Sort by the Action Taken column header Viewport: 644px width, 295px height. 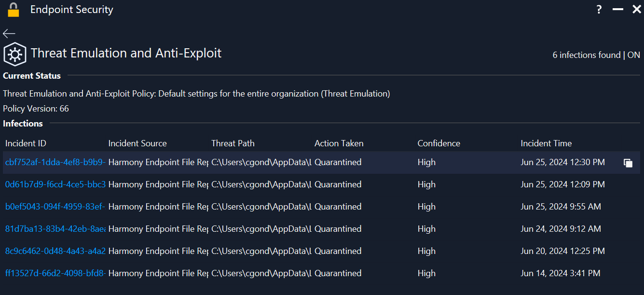[x=339, y=143]
